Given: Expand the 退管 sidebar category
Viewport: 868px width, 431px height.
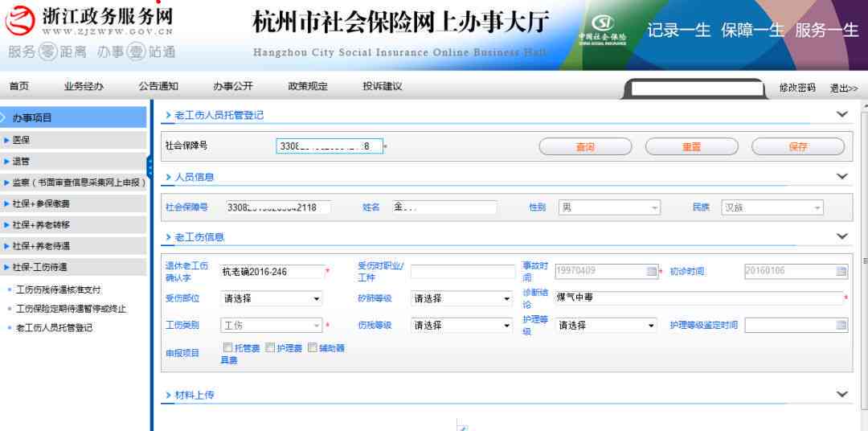Looking at the screenshot, I should click(x=73, y=162).
